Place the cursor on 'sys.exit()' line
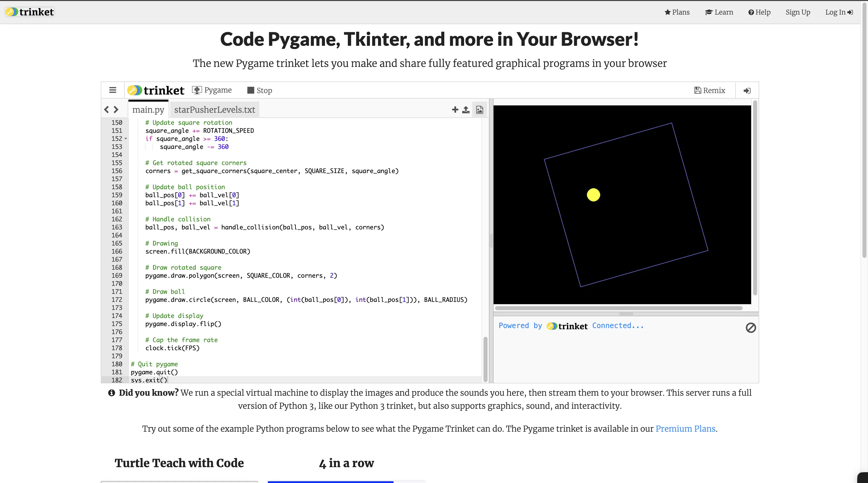The width and height of the screenshot is (868, 483). click(149, 380)
